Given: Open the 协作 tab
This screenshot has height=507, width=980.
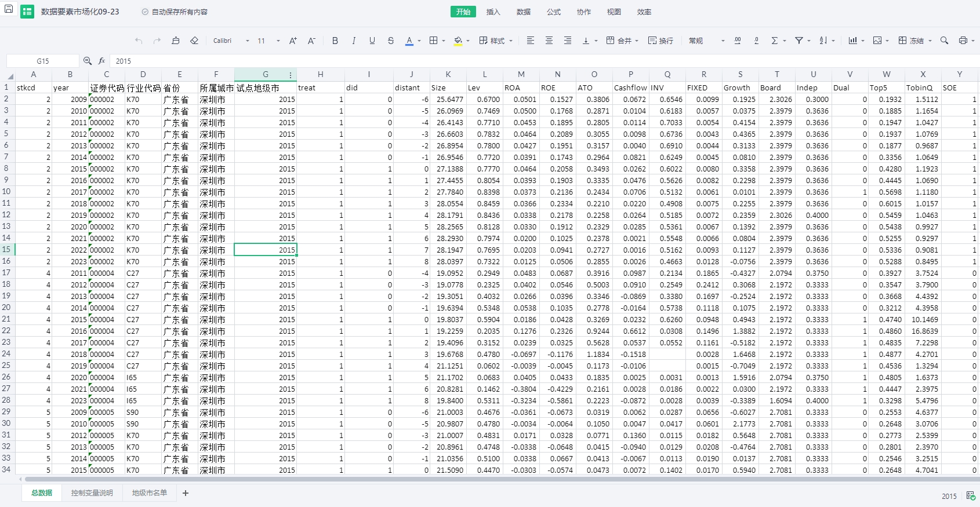Looking at the screenshot, I should (584, 12).
